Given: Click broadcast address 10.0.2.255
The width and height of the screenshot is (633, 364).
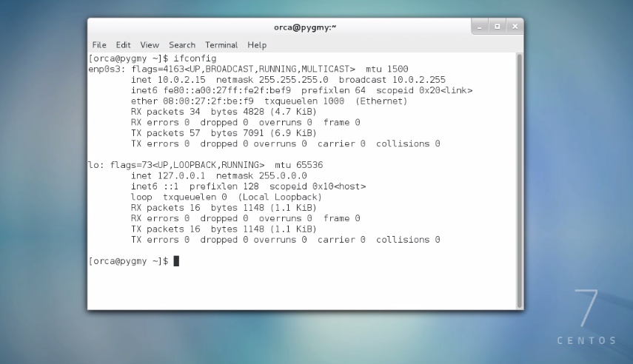Looking at the screenshot, I should tap(418, 80).
